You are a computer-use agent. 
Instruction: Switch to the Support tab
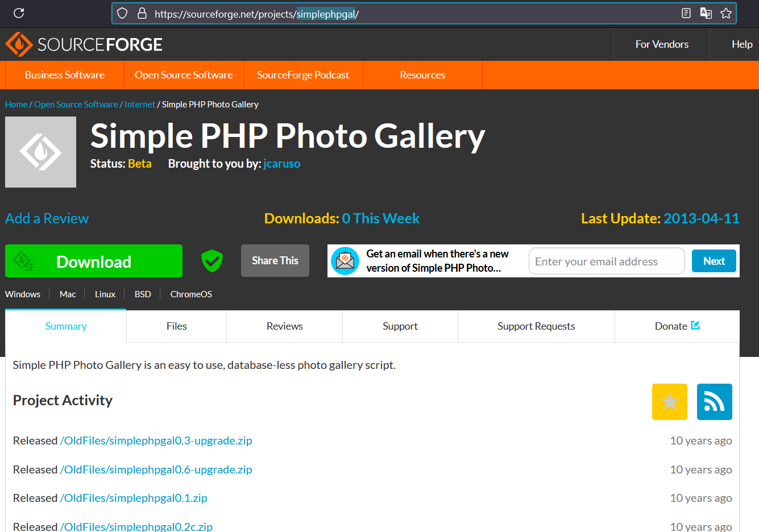(x=400, y=326)
